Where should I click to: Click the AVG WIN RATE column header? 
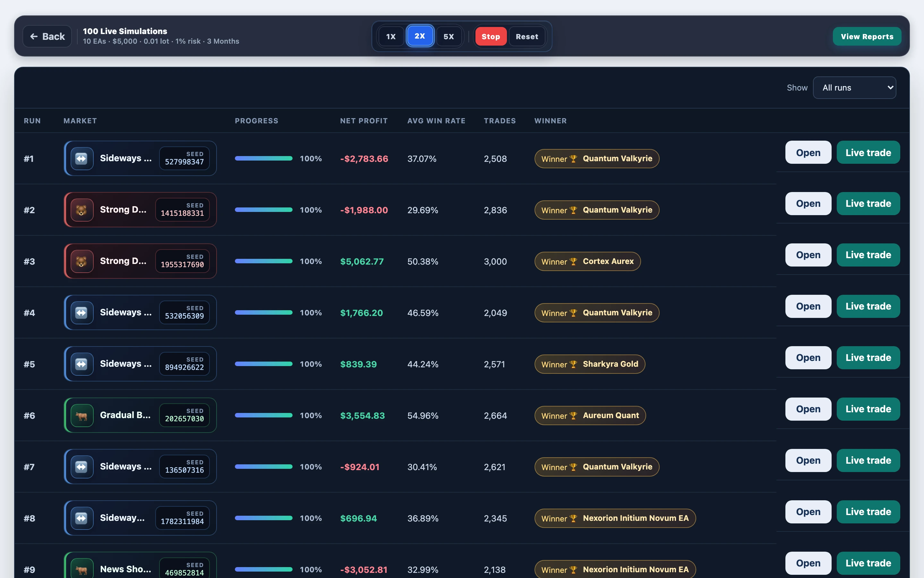point(436,121)
